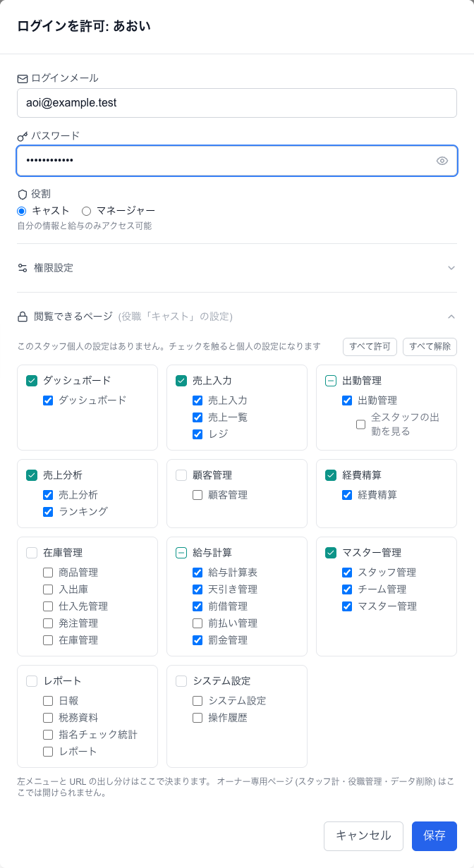Check the 顧客管理 sub-item checkbox

[197, 495]
